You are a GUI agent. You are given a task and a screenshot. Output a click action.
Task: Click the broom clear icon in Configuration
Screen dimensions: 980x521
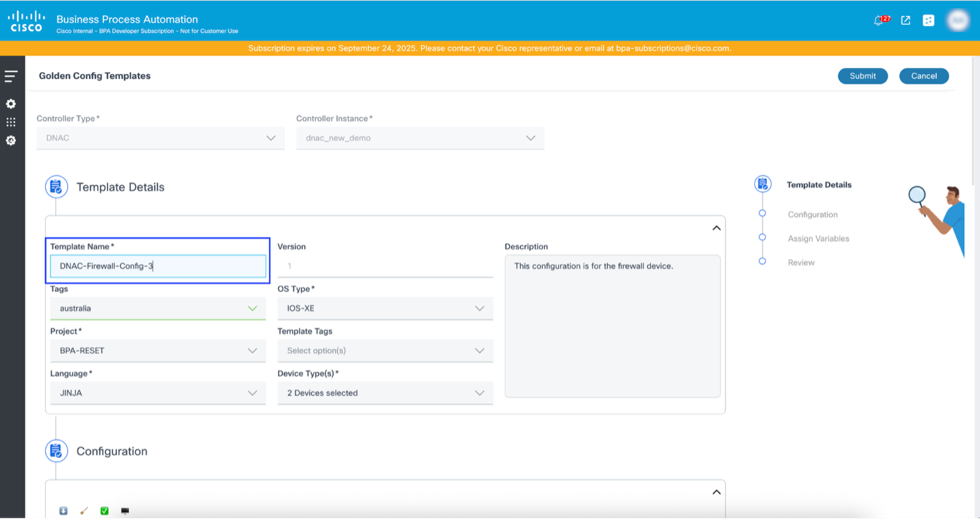pyautogui.click(x=84, y=511)
